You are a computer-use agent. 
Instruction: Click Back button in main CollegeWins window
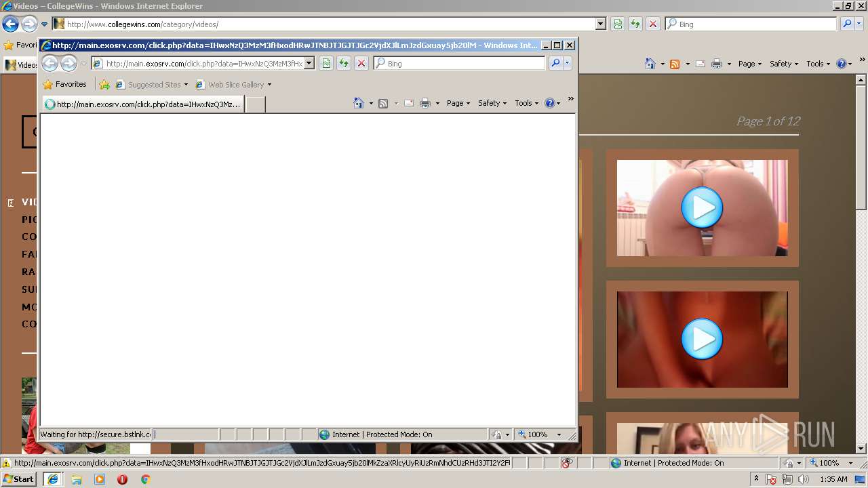[10, 24]
